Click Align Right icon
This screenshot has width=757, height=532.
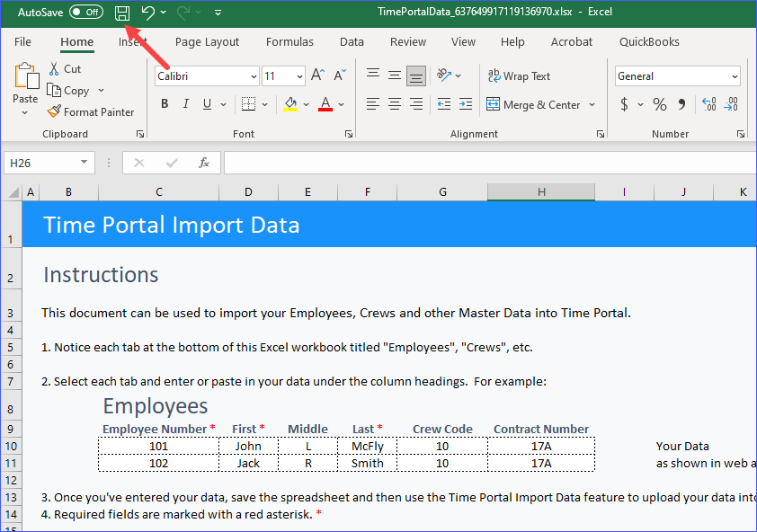coord(416,103)
